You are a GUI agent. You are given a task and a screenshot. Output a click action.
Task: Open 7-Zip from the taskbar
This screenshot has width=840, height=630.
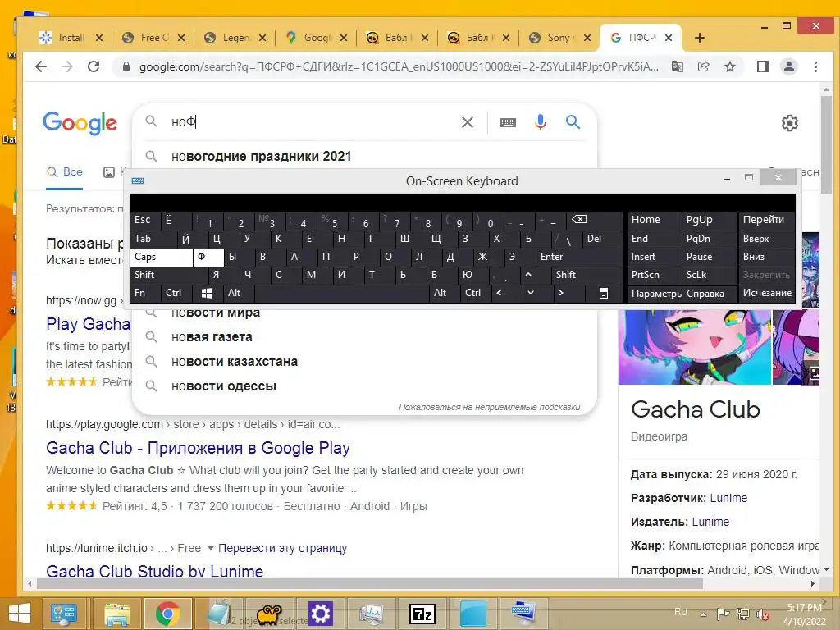tap(422, 614)
